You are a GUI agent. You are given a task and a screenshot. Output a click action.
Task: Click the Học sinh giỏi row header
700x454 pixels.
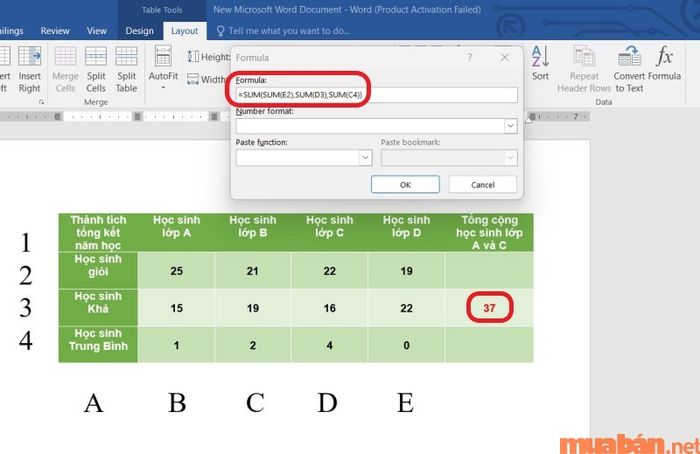coord(98,270)
